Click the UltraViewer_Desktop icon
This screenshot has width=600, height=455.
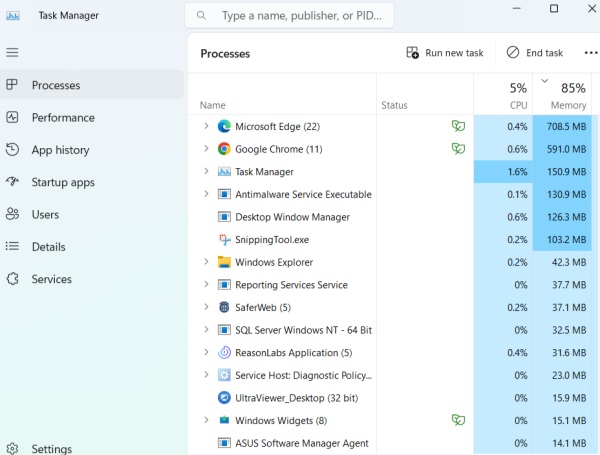click(224, 398)
